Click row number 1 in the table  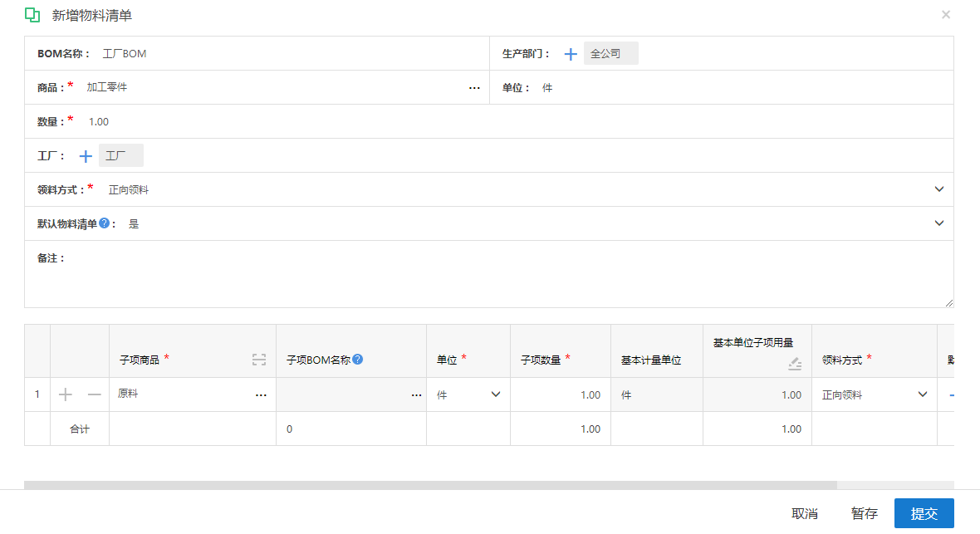pos(37,394)
